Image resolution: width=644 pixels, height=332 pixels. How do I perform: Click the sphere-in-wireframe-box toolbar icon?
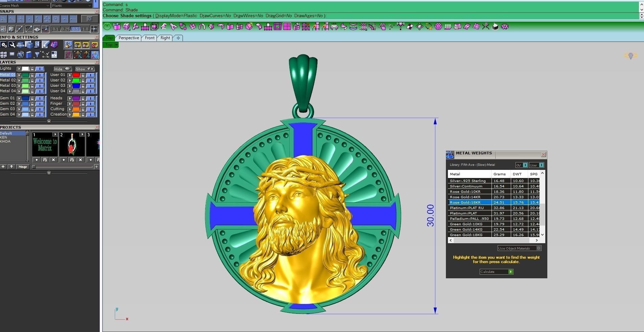[154, 26]
